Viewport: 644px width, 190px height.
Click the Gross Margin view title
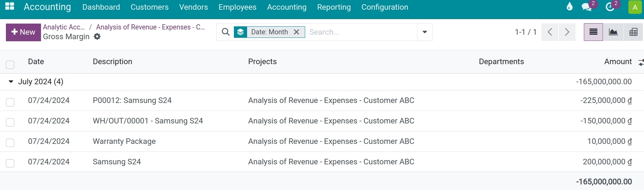66,37
